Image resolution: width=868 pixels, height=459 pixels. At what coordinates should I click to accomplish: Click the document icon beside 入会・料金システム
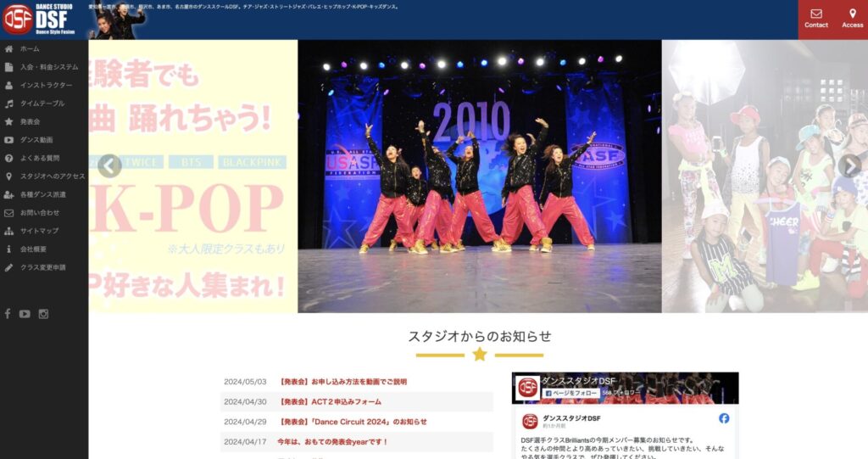tap(8, 67)
